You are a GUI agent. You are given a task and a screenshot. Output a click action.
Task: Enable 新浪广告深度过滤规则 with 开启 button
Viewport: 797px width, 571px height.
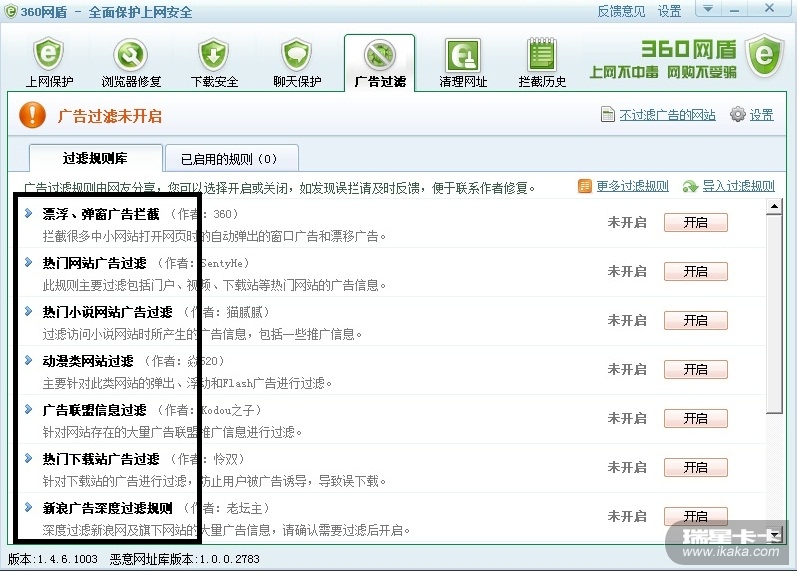point(695,516)
